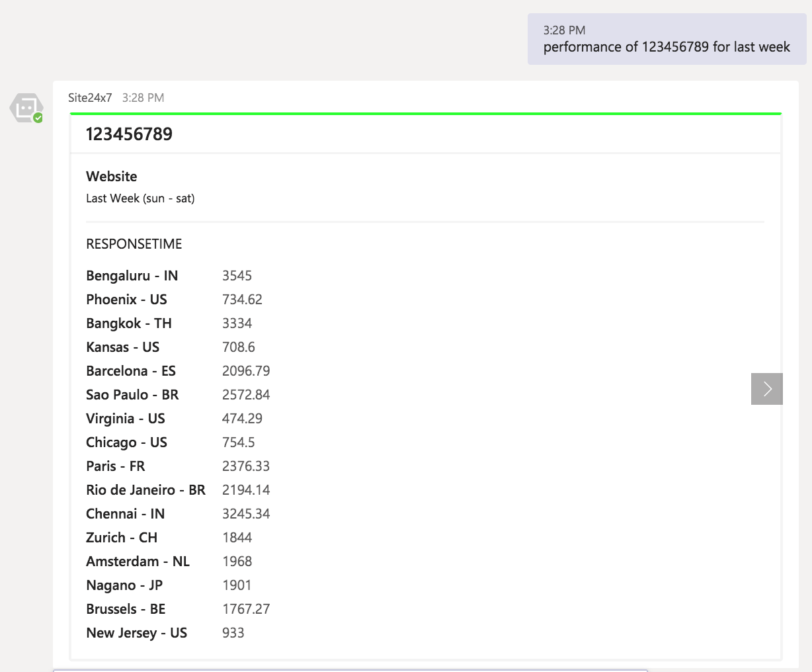Image resolution: width=812 pixels, height=672 pixels.
Task: Show next card with right chevron arrow
Action: click(766, 389)
